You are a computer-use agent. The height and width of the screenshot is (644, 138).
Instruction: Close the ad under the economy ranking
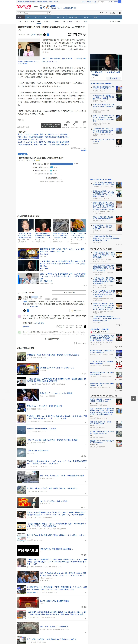121,147
